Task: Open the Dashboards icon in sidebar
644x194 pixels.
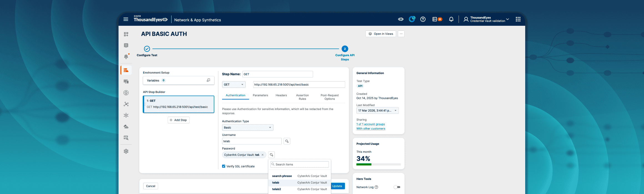Action: (126, 34)
